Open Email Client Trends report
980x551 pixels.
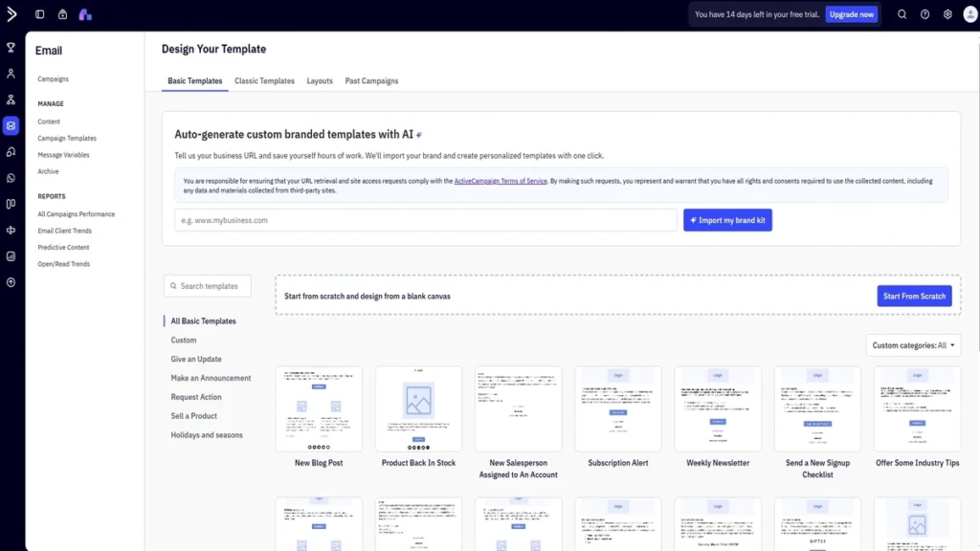pyautogui.click(x=64, y=231)
